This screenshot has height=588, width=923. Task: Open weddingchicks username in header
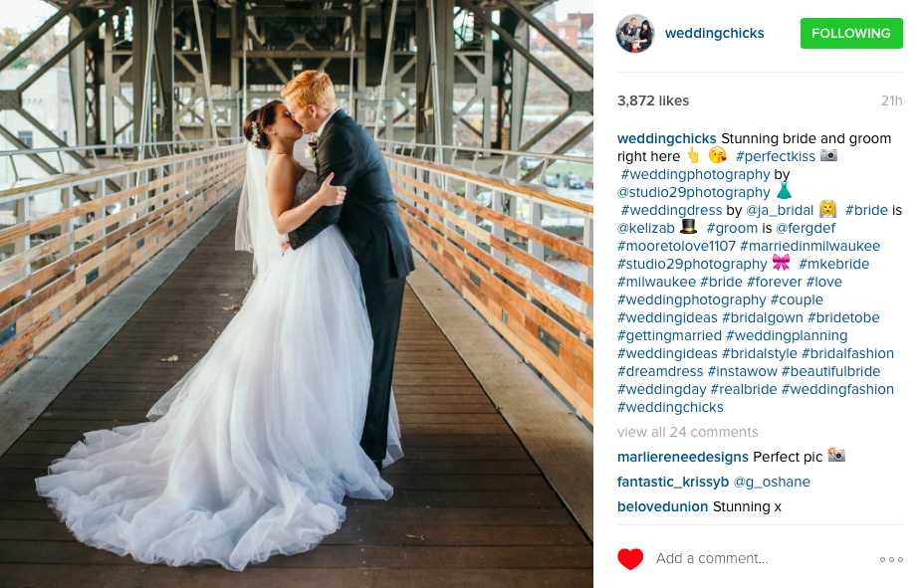[x=714, y=34]
